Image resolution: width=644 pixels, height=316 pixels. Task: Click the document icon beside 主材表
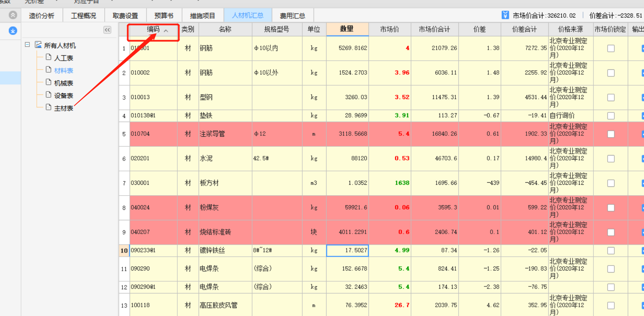(48, 107)
